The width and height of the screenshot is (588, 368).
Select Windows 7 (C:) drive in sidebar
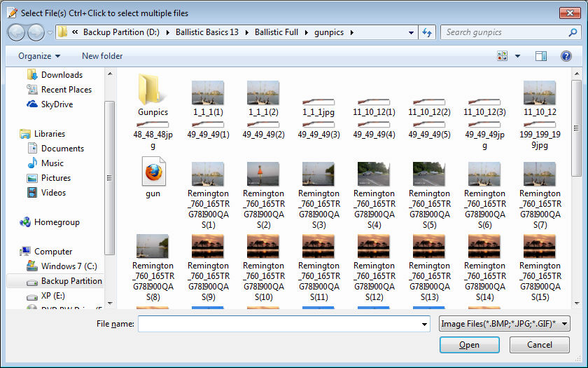[68, 266]
